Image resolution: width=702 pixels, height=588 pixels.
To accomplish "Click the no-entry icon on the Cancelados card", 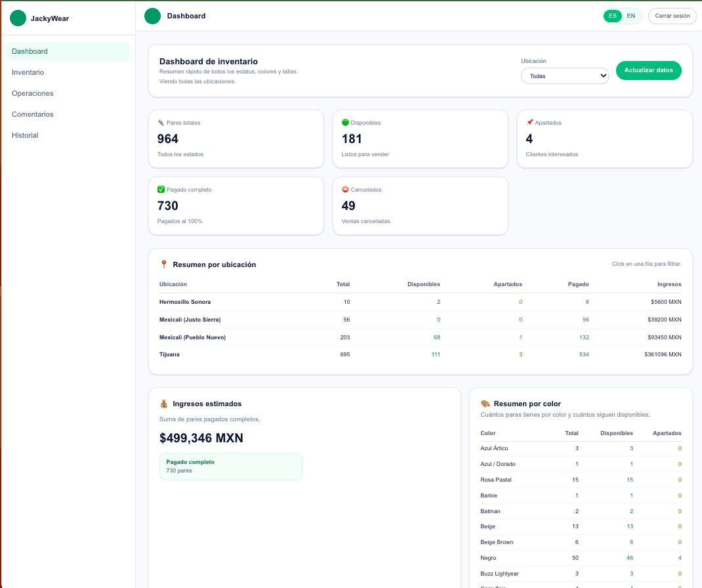I will pyautogui.click(x=344, y=189).
